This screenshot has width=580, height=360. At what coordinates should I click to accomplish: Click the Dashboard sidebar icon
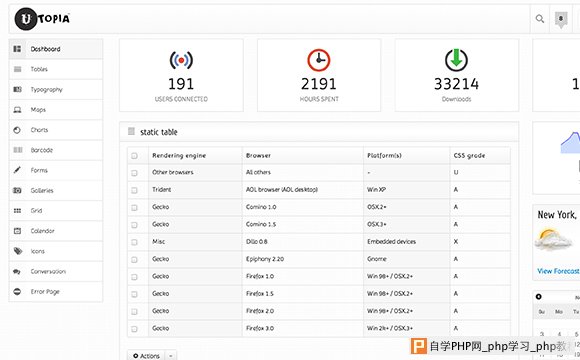tap(17, 49)
